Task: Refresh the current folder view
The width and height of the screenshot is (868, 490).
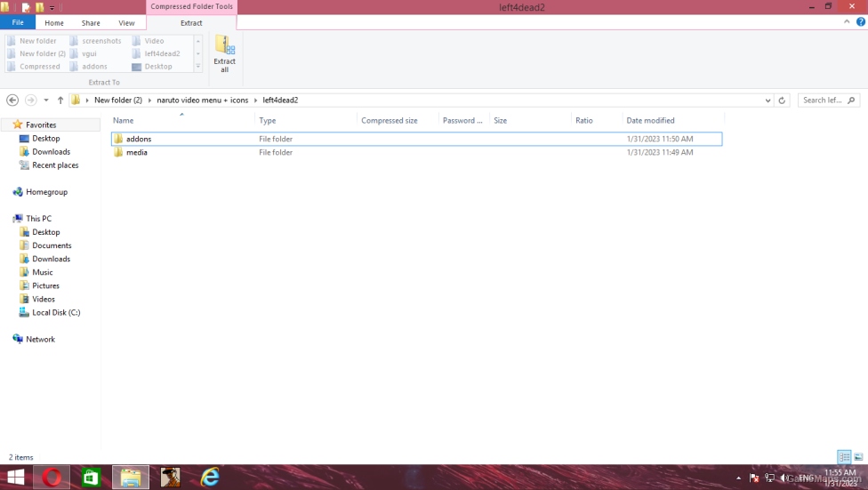Action: (782, 100)
